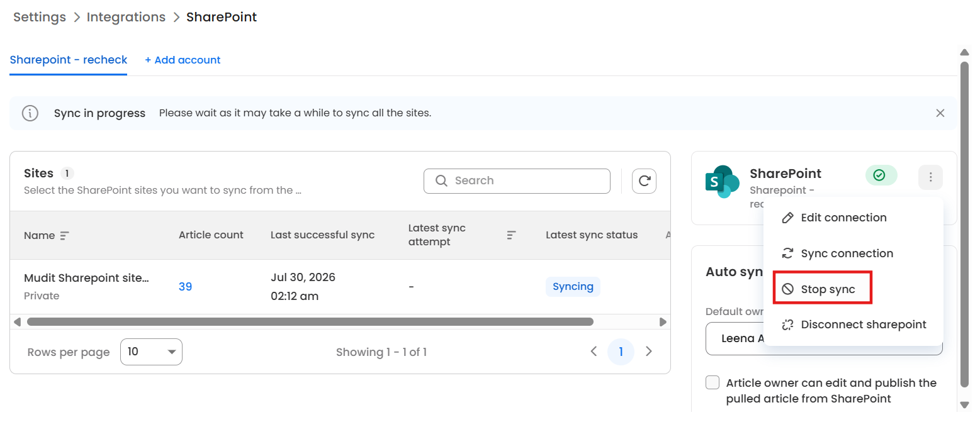Click the SharePoint logo icon

tap(722, 182)
